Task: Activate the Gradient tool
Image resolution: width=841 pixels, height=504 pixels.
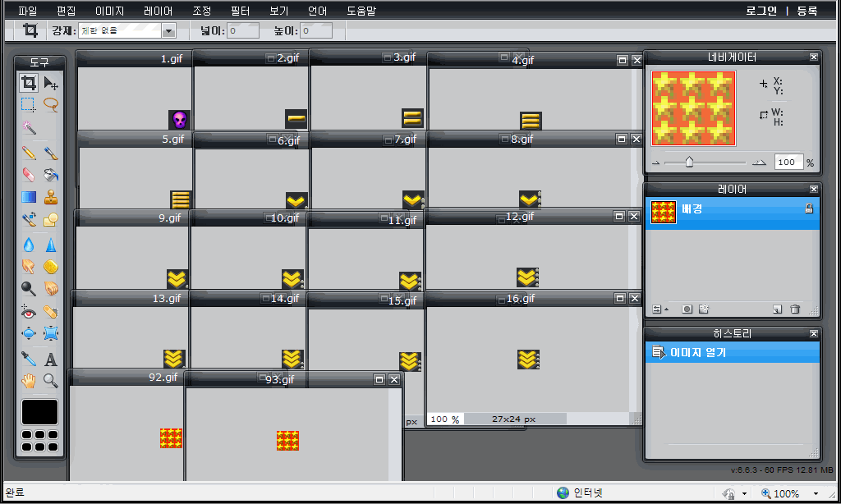Action: pyautogui.click(x=29, y=197)
